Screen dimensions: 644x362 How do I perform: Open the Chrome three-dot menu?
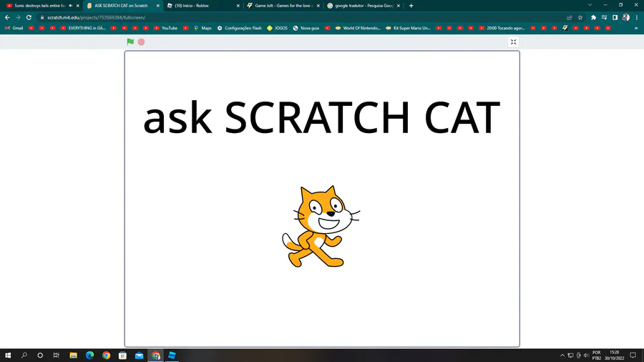coord(637,18)
